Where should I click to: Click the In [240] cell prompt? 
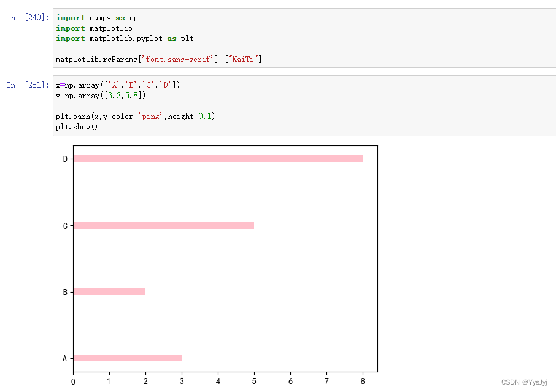28,17
